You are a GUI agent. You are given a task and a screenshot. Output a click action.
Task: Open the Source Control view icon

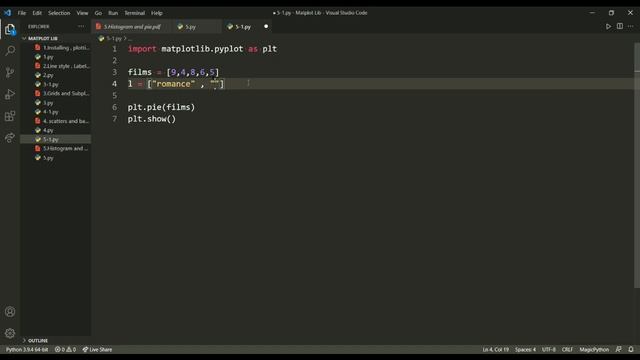click(x=10, y=73)
